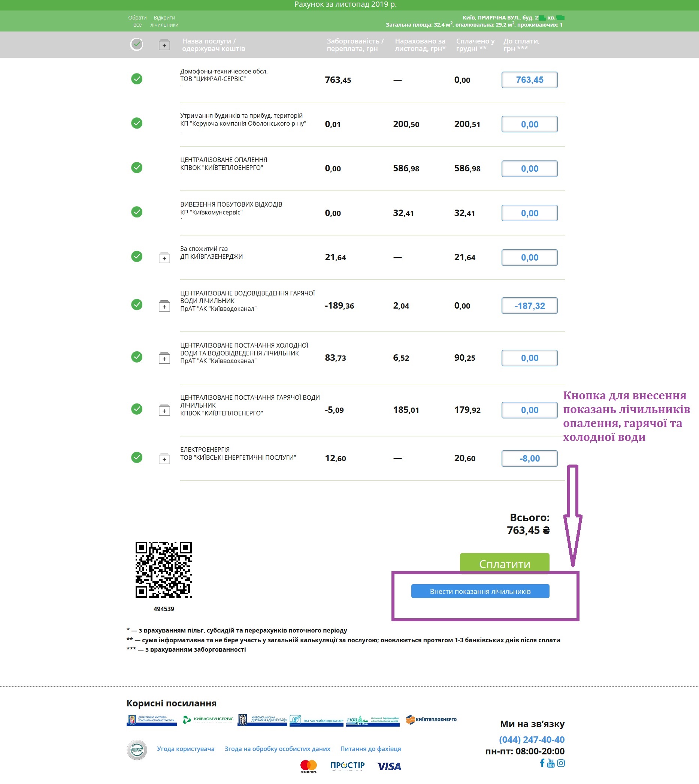Screen dimensions: 699x784
Task: Expand meters for ЕЛЕКТРОЕНЕРГІЯ row
Action: pyautogui.click(x=164, y=458)
